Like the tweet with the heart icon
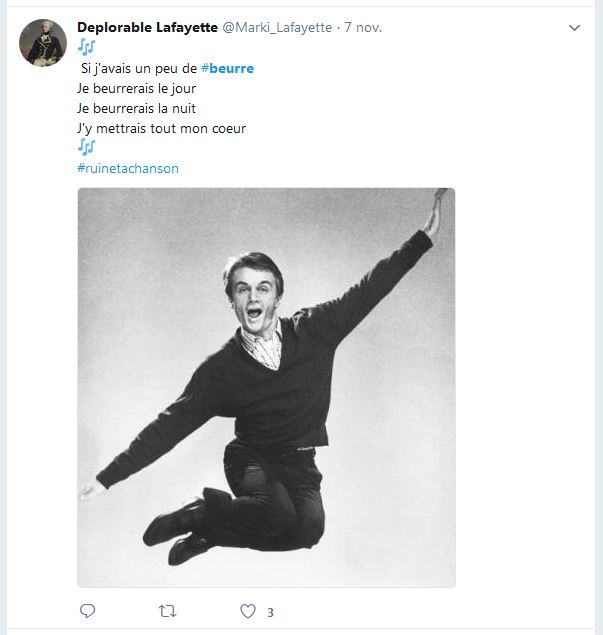 click(x=248, y=611)
